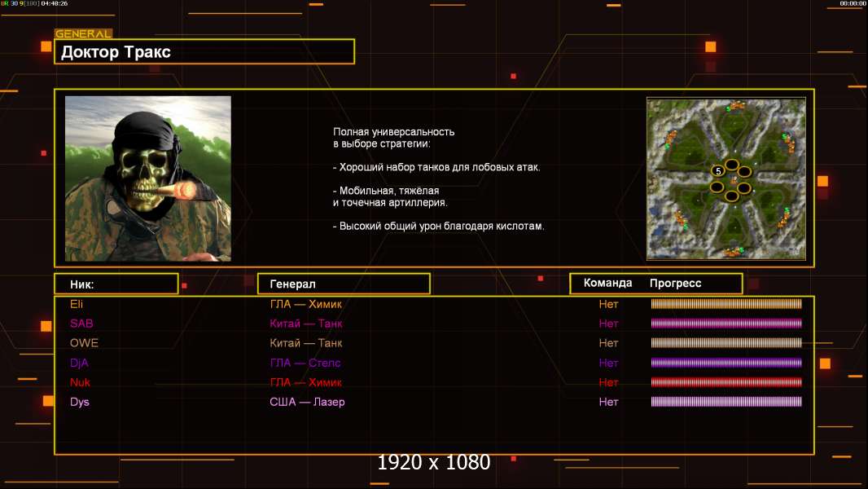Screen dimensions: 868x489
Task: Select player nickname Nuk
Action: [x=80, y=382]
